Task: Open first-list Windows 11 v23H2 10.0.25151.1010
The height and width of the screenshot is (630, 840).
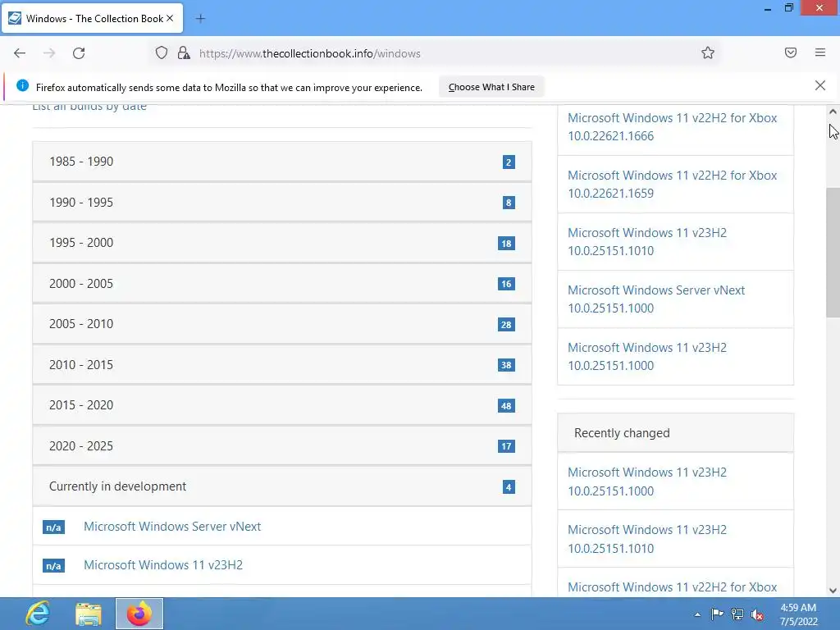Action: click(647, 242)
